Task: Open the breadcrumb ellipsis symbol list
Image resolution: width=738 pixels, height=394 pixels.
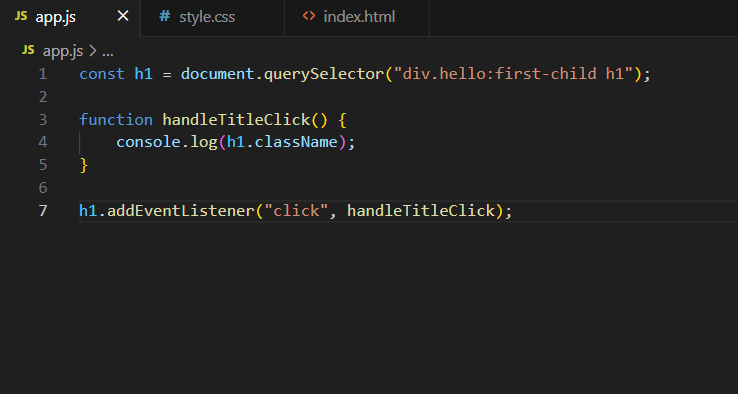Action: coord(108,52)
